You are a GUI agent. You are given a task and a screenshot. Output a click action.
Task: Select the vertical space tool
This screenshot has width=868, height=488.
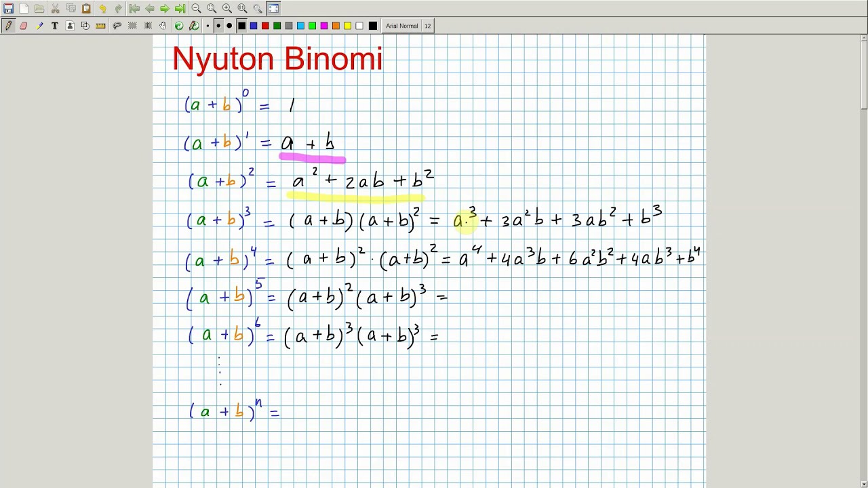coord(148,26)
